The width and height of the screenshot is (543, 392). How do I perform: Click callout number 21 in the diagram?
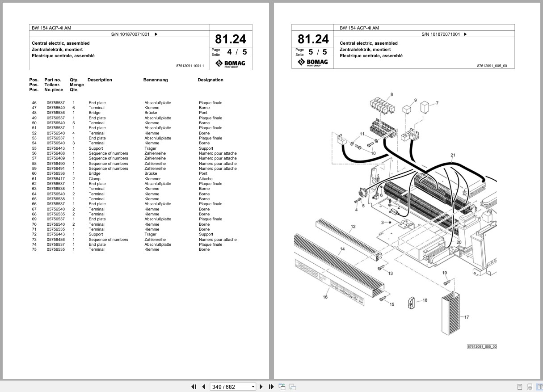tap(453, 156)
